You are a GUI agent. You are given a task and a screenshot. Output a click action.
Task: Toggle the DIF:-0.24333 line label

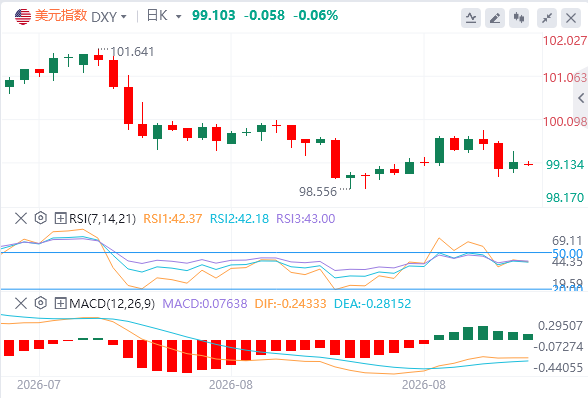(x=290, y=303)
